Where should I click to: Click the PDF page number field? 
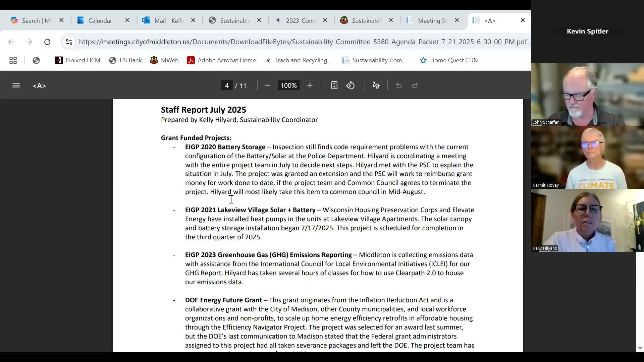227,85
